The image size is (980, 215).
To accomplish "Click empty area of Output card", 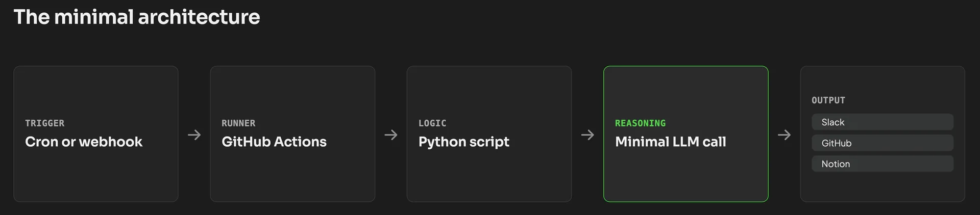I will pos(883,186).
